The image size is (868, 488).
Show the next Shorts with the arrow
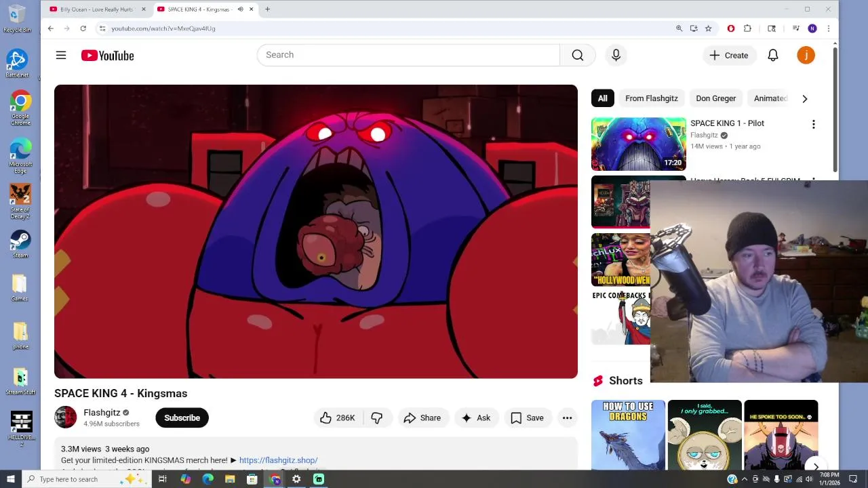tap(815, 466)
